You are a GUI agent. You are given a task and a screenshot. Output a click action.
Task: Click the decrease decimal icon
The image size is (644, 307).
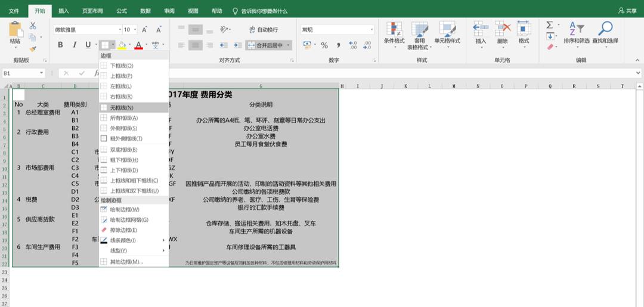(367, 45)
